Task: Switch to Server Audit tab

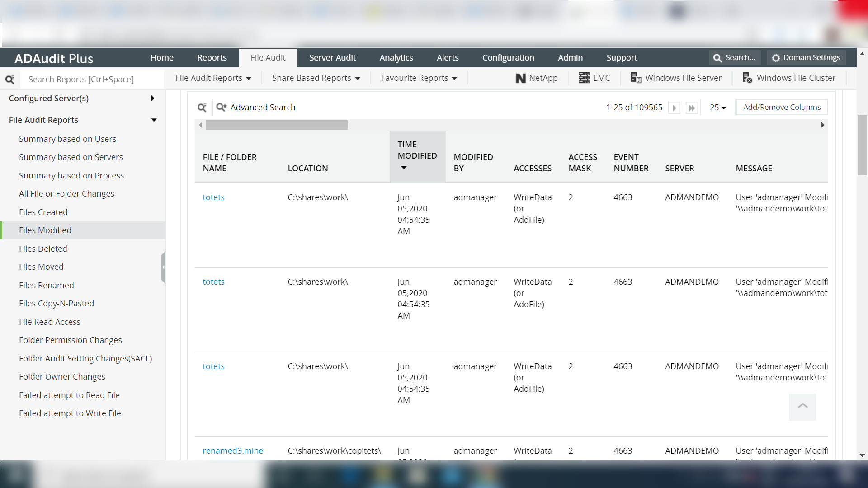Action: click(x=332, y=58)
